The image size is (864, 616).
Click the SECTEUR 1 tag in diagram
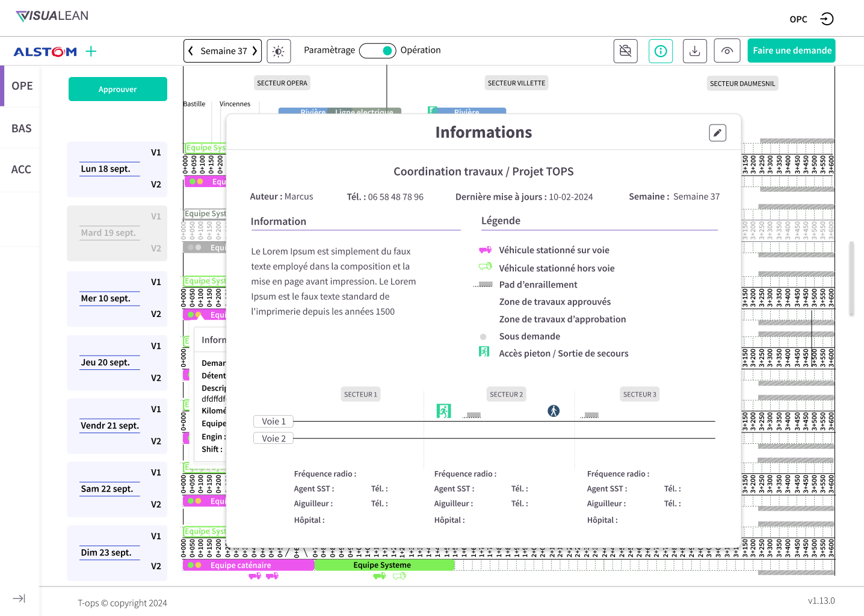[x=360, y=395]
